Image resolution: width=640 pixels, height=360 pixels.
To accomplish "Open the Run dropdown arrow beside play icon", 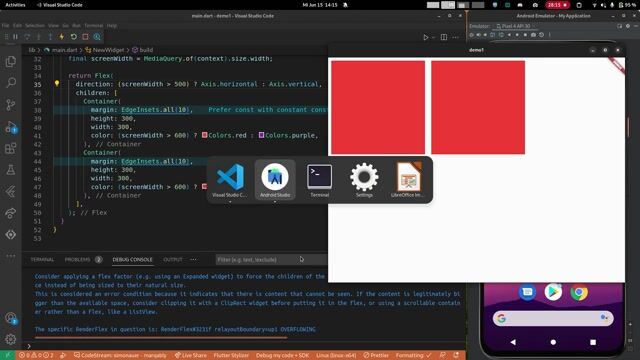I will (433, 37).
